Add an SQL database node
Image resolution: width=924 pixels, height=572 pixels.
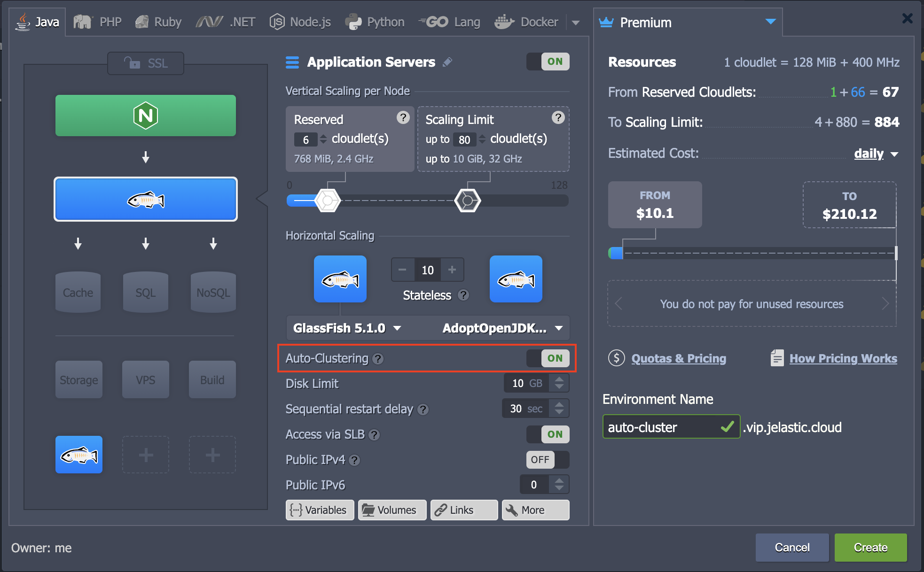[x=146, y=292]
